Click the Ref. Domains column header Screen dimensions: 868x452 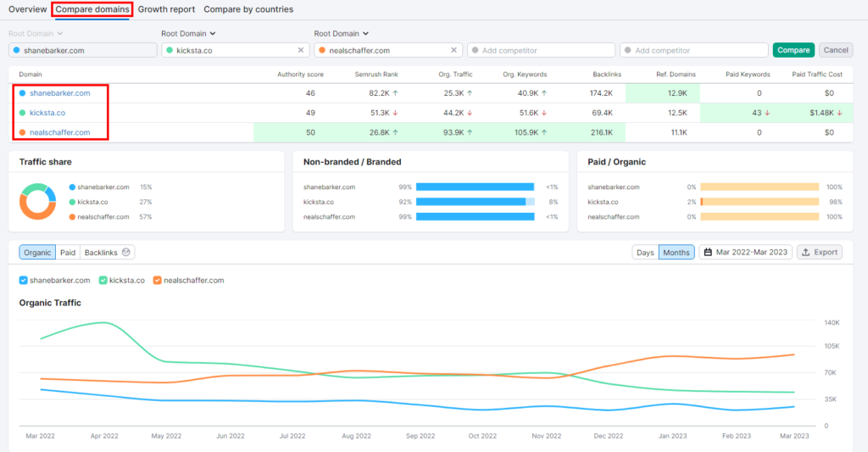(x=676, y=75)
